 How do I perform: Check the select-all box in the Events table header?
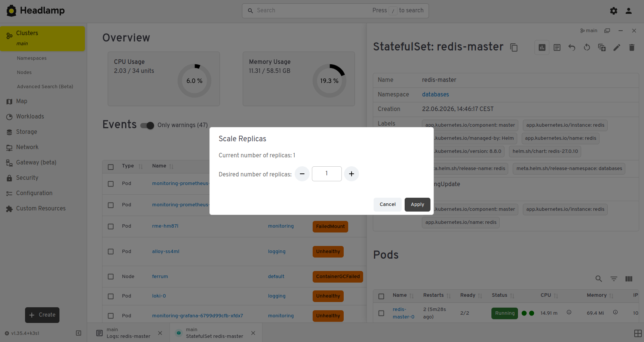[111, 167]
